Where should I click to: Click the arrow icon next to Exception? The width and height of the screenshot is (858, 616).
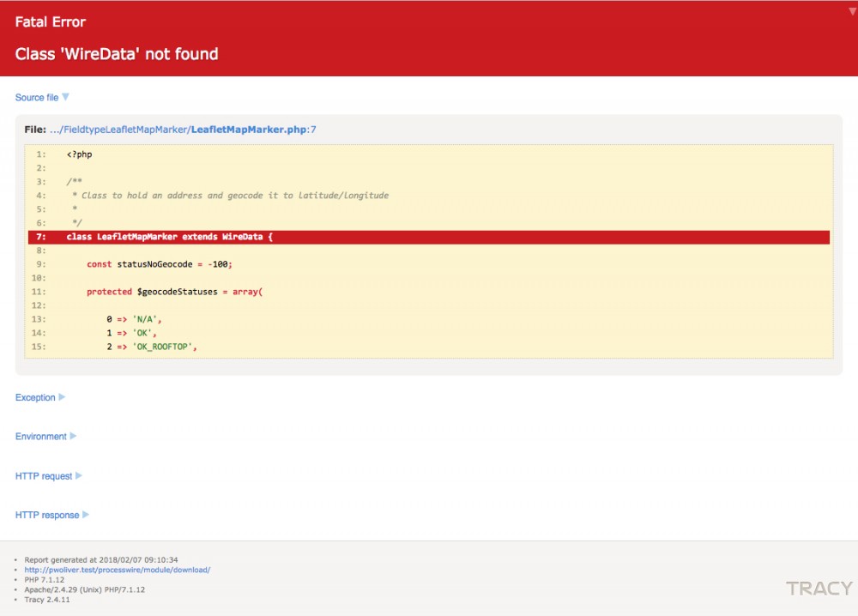tap(62, 397)
